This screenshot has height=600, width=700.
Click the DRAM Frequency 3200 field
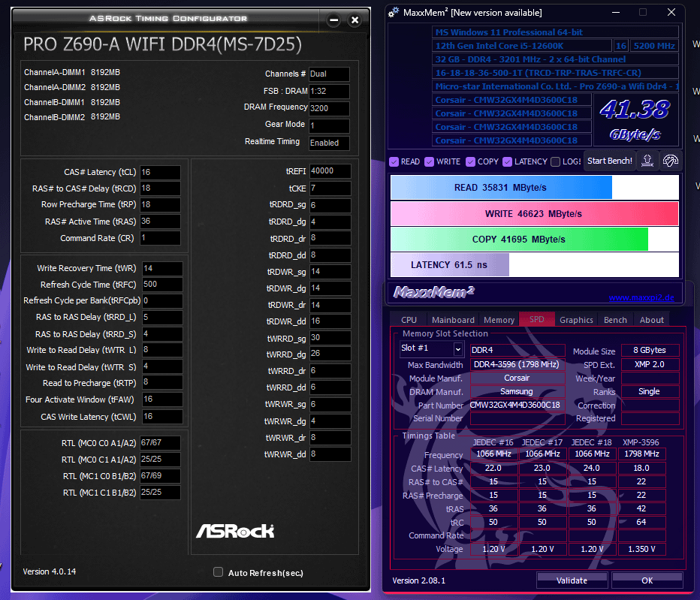coord(329,108)
